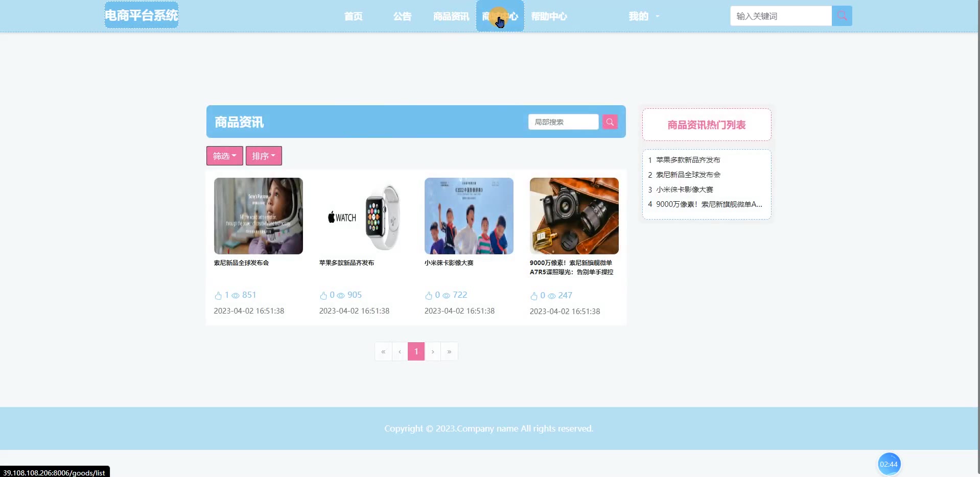
Task: Click the pink local search magnifier button
Action: (610, 122)
